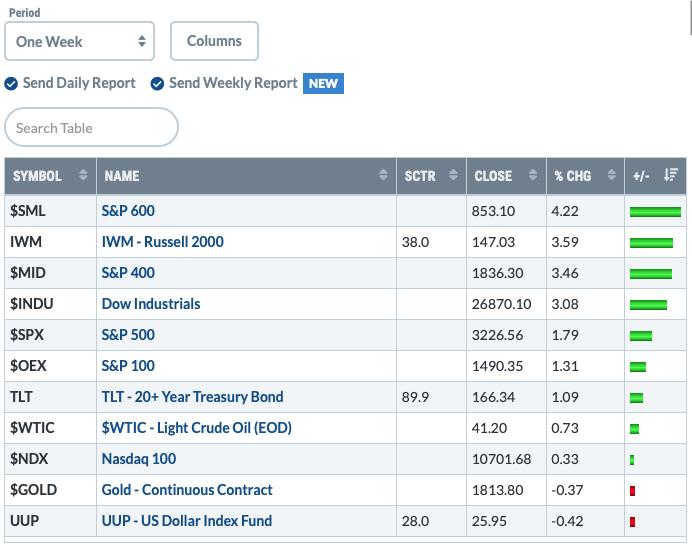This screenshot has width=692, height=548.
Task: Select the $WTIC symbol cell
Action: (50, 428)
